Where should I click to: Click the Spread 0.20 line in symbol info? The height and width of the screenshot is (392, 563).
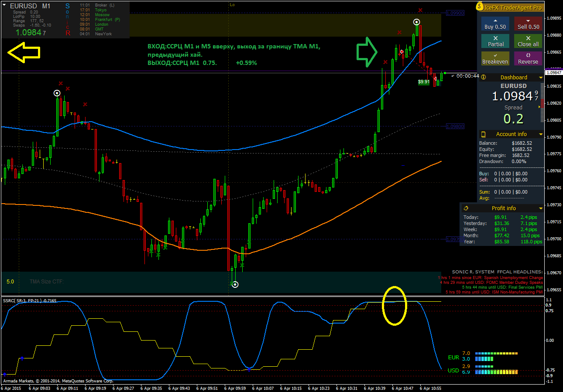tap(25, 12)
